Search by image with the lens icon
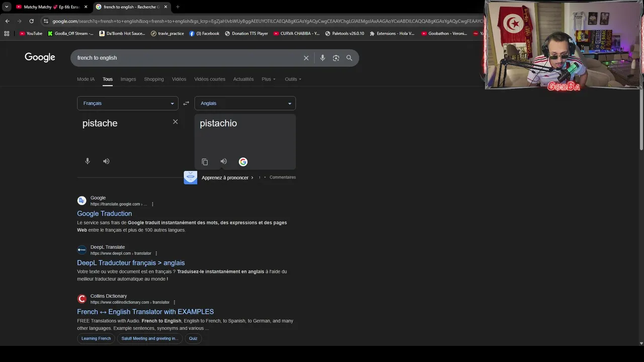 tap(336, 58)
